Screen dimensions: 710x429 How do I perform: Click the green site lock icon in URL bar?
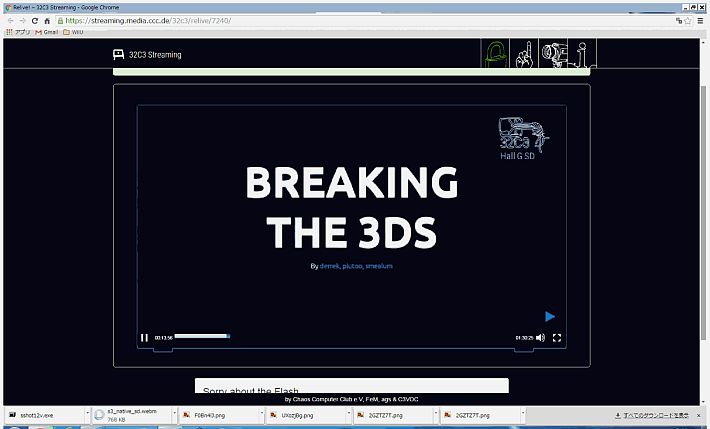point(60,21)
